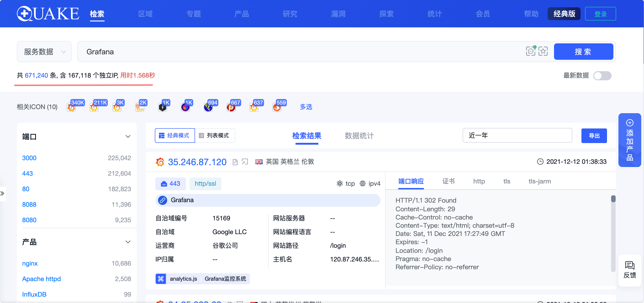Click the 登录 button
644x303 pixels.
click(x=600, y=14)
